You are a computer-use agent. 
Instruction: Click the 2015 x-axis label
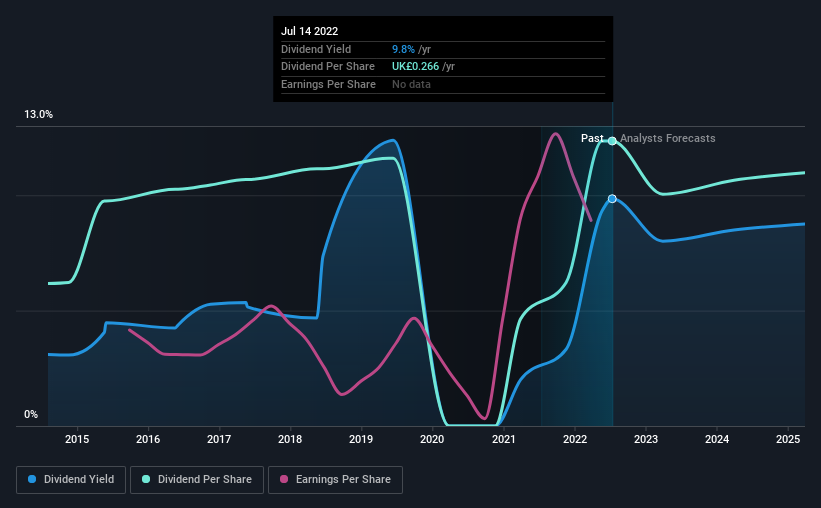(77, 439)
